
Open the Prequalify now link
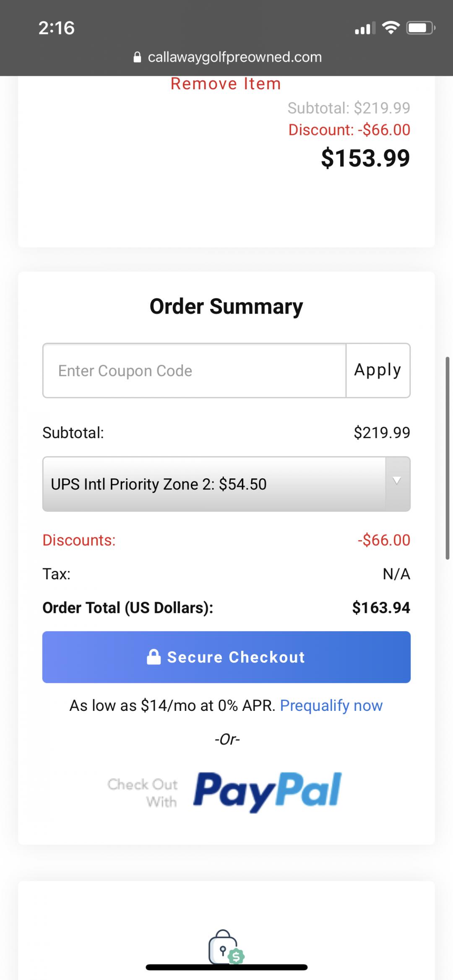coord(331,705)
